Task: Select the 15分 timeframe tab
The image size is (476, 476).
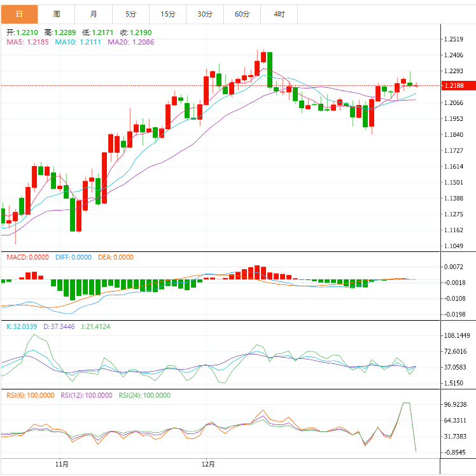Action: 168,14
